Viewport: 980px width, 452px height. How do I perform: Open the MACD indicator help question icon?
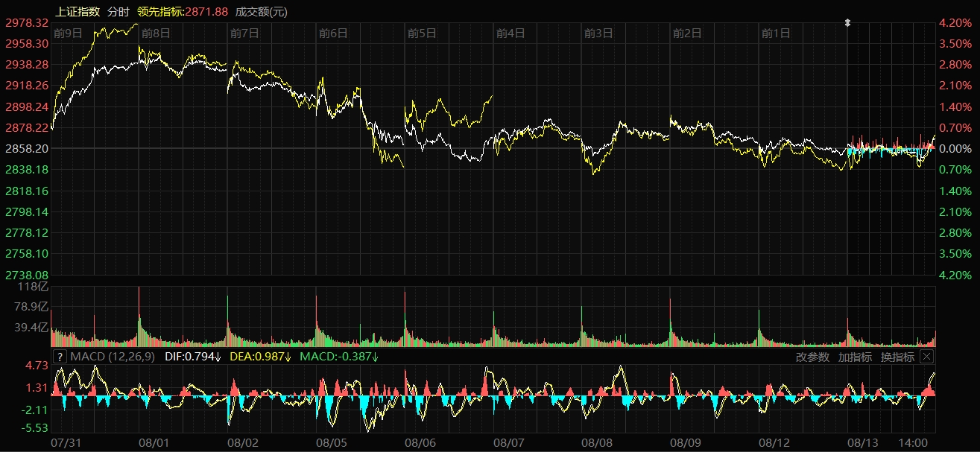(60, 357)
